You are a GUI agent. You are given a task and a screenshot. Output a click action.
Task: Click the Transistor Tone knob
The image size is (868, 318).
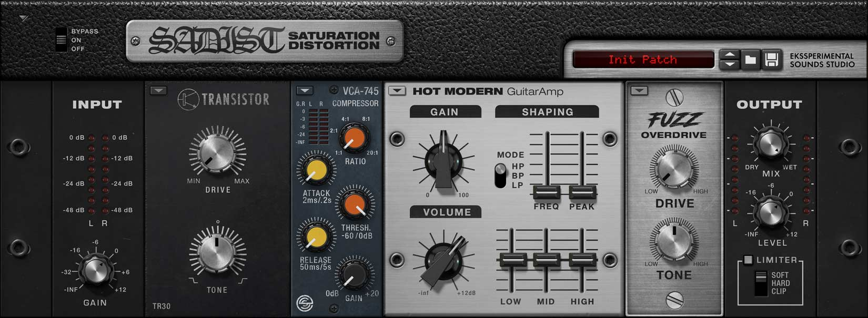[217, 252]
